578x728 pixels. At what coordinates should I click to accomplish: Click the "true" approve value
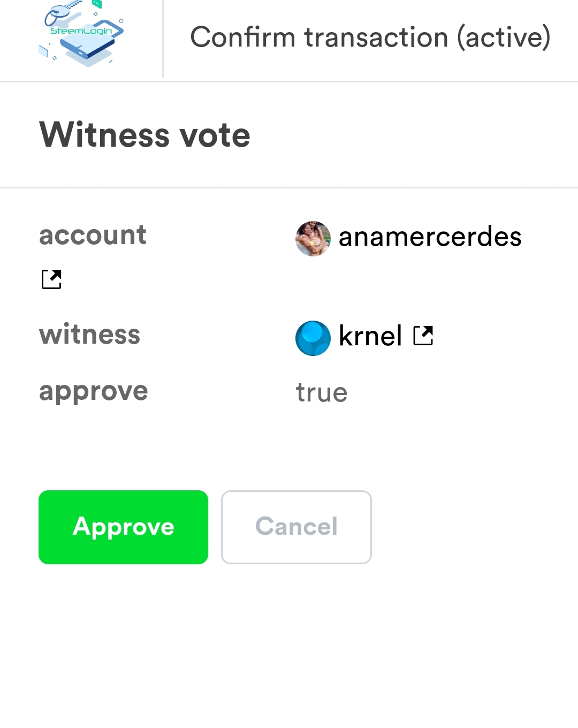[322, 392]
